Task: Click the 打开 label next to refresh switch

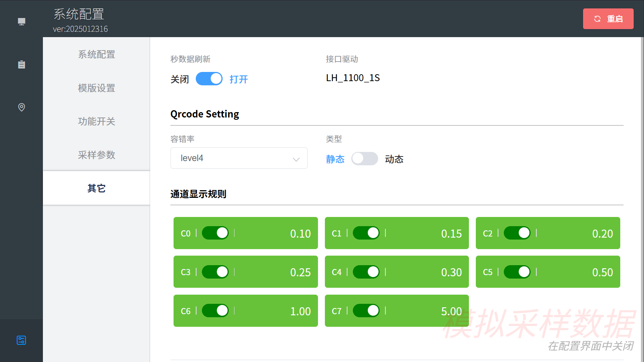Action: [239, 79]
